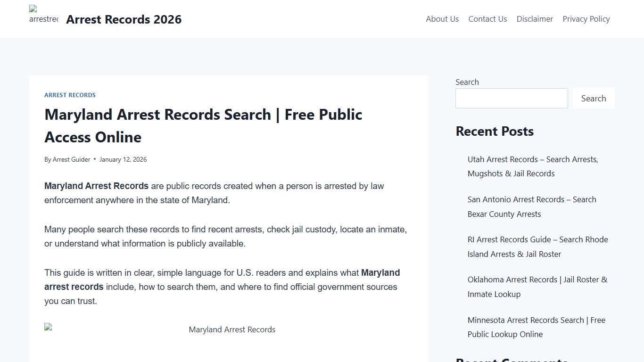Click the Search button
This screenshot has height=362, width=644.
coord(594,98)
